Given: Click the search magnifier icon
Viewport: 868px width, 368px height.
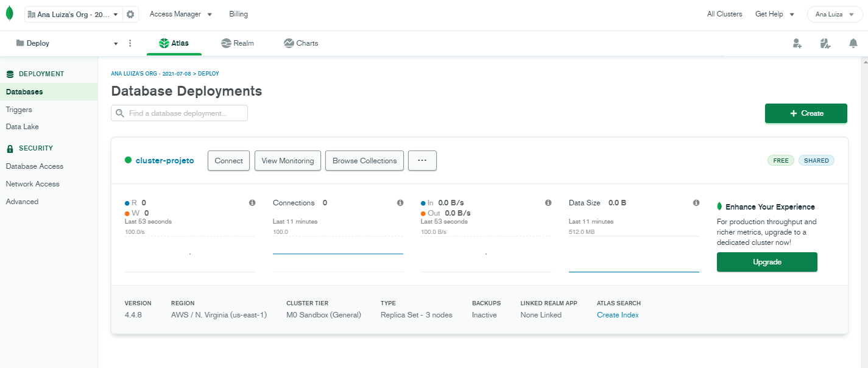Looking at the screenshot, I should [x=120, y=113].
